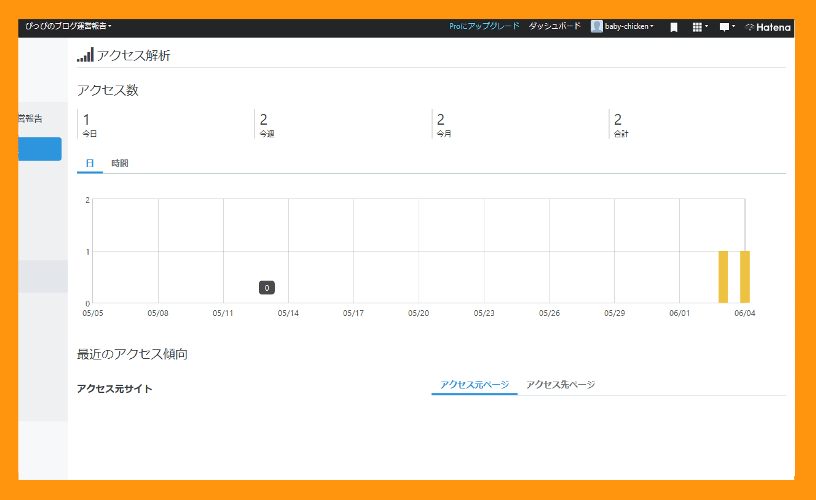Click the left yellow bar in chart
Viewport: 816px width, 500px height.
[723, 277]
